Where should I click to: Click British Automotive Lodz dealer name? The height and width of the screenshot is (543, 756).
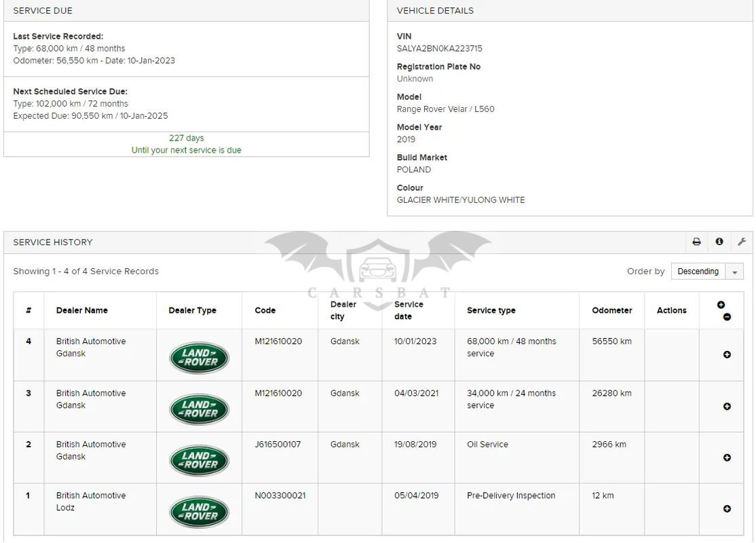coord(91,502)
